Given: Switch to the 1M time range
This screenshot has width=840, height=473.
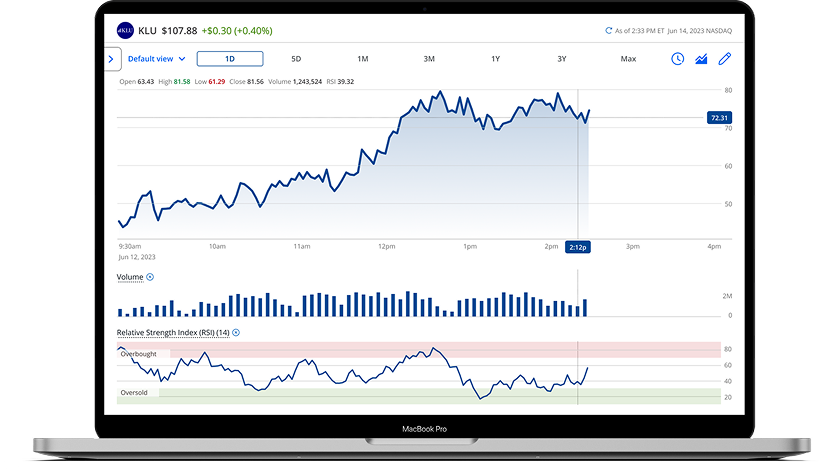Looking at the screenshot, I should point(362,59).
